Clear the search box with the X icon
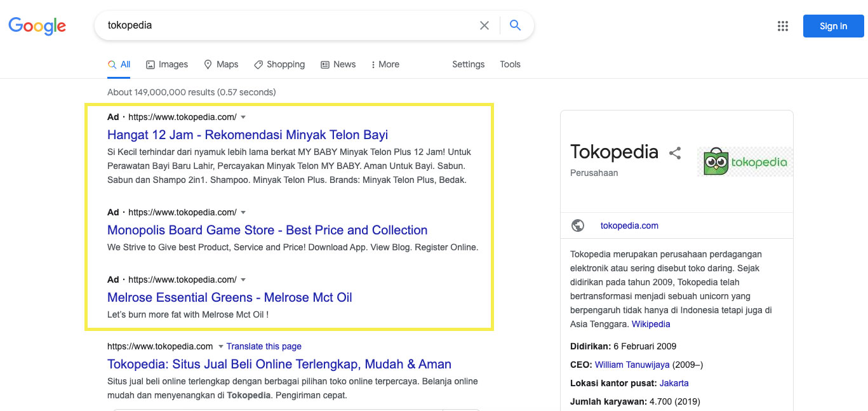 pos(484,25)
